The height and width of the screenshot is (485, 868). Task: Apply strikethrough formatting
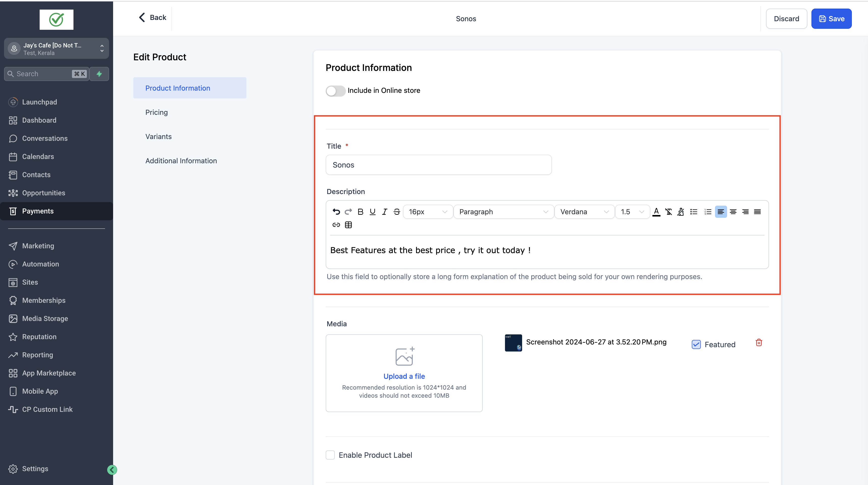397,211
